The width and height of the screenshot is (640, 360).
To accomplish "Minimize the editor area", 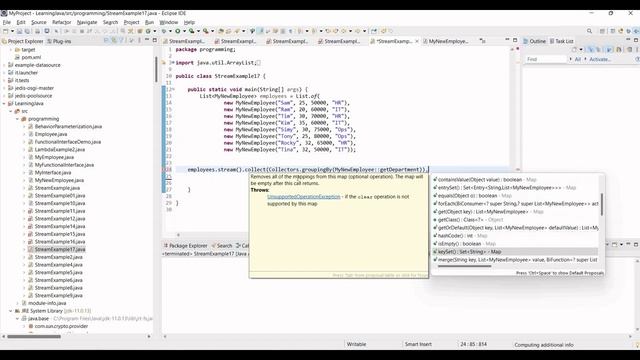I will 507,40.
